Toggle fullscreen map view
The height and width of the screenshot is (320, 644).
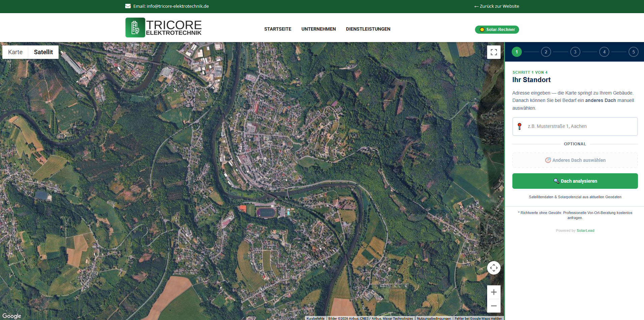(x=494, y=52)
